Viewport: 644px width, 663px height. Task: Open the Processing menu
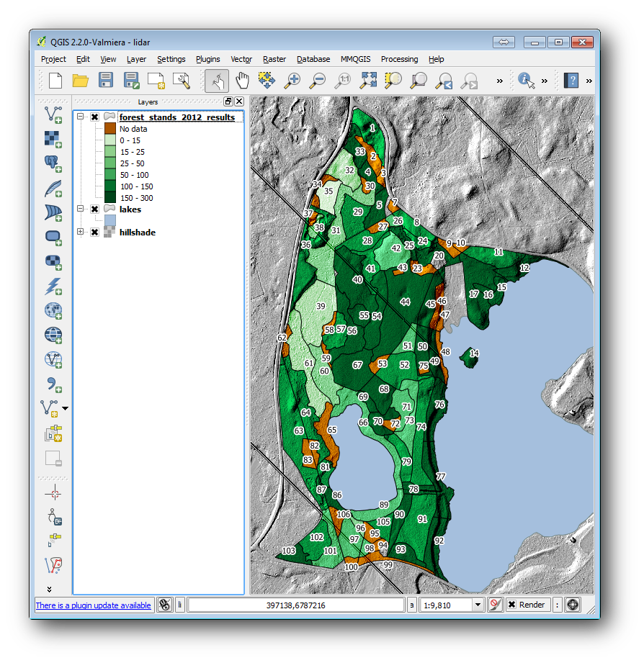pos(399,59)
